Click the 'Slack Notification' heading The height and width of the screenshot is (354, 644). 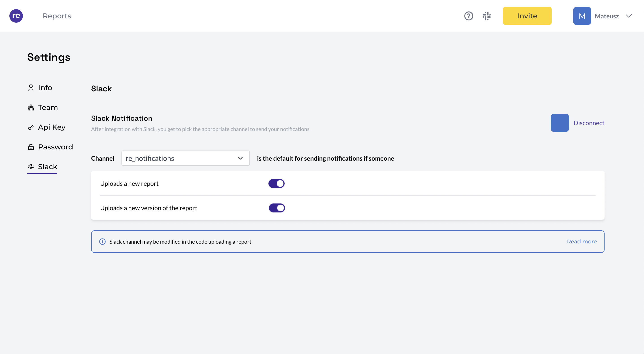tap(121, 118)
